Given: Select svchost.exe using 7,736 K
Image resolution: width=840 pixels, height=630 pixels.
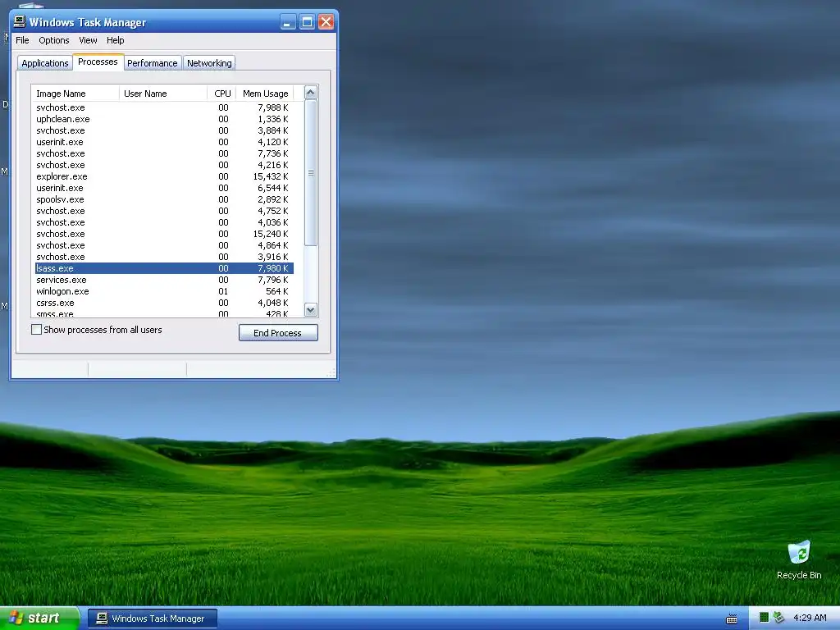Looking at the screenshot, I should tap(164, 153).
